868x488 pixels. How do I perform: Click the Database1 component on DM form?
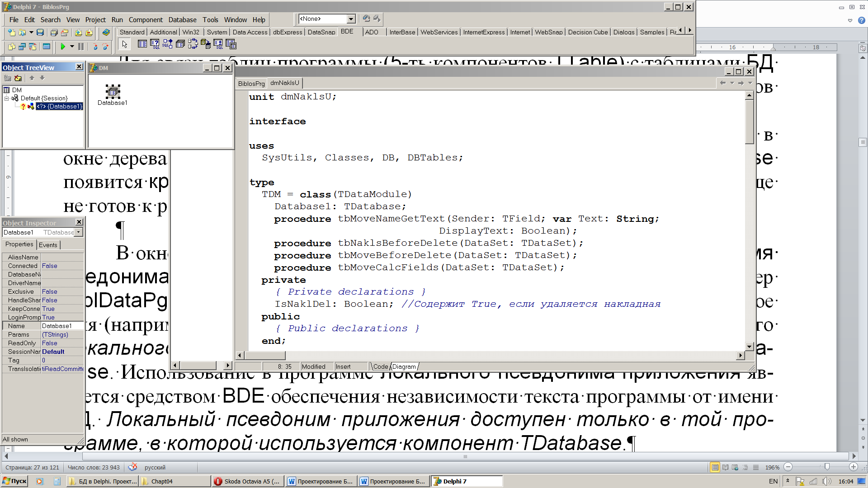[x=113, y=92]
